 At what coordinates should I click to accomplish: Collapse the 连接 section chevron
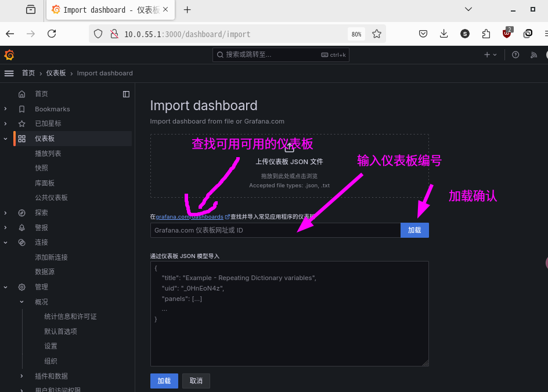coord(5,242)
